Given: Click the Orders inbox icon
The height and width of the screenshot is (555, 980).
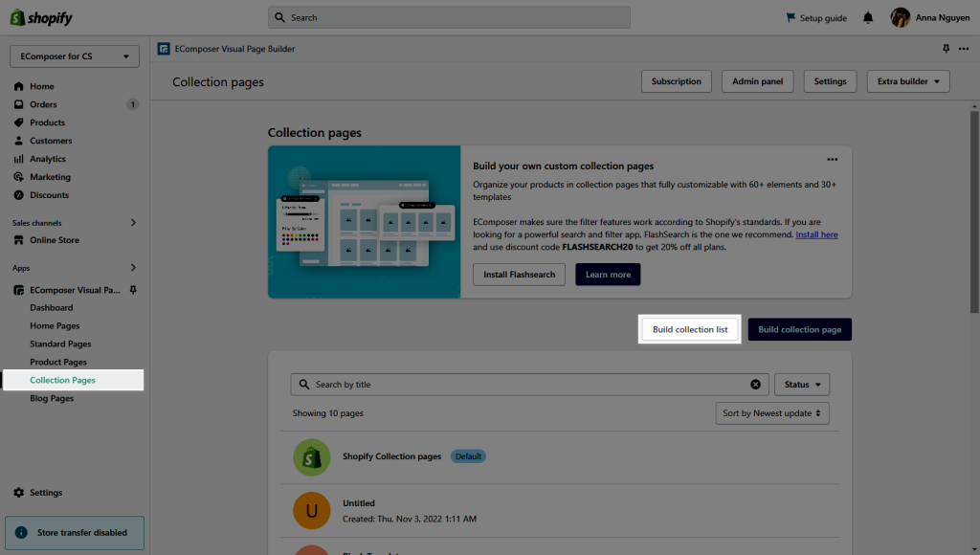Looking at the screenshot, I should point(19,104).
